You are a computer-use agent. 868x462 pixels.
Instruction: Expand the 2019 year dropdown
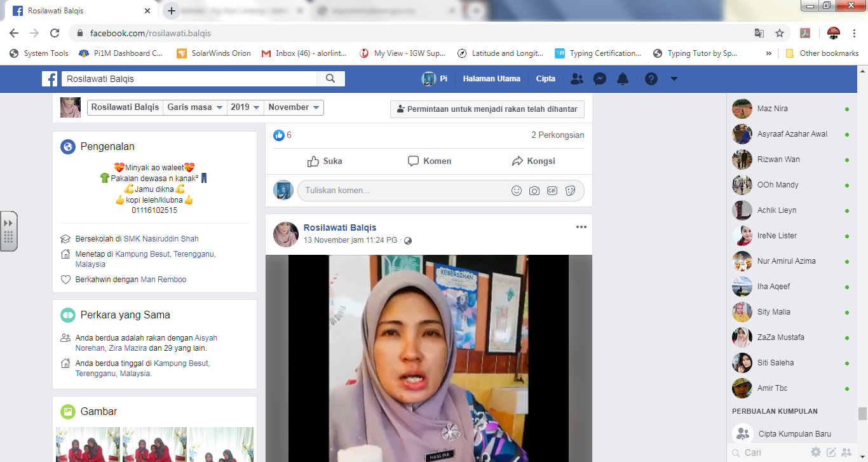point(245,107)
